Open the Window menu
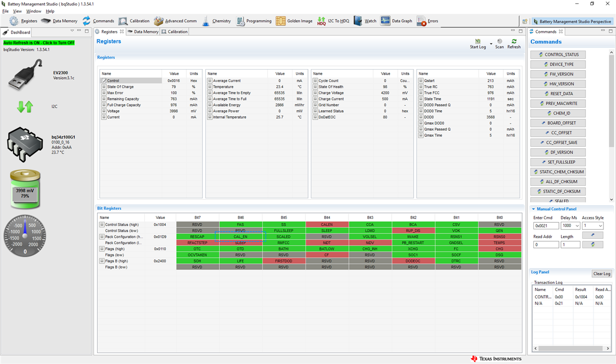 click(x=34, y=11)
